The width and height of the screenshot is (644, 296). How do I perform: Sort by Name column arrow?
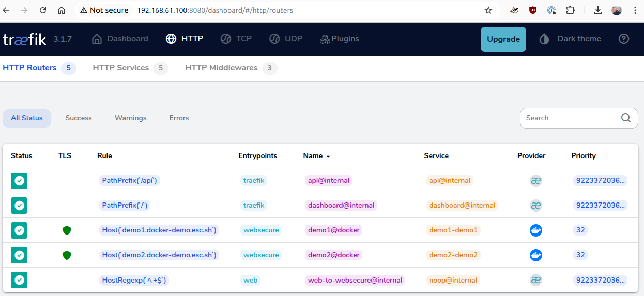(x=328, y=156)
